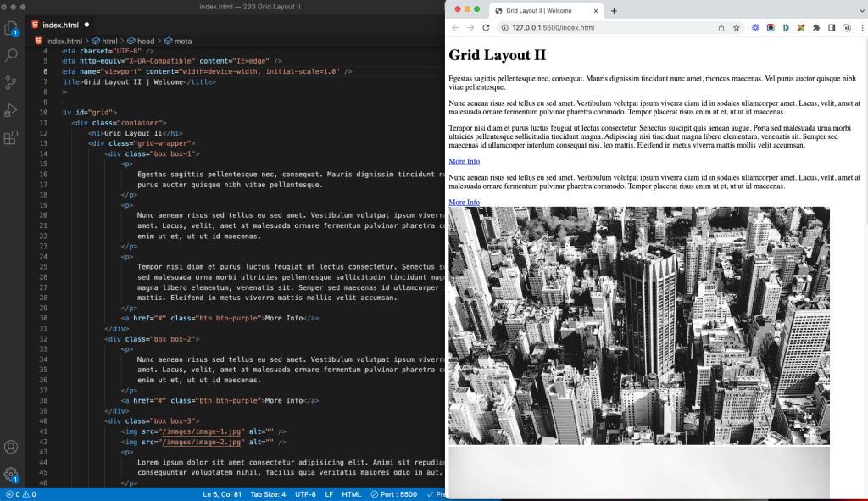
Task: Click unsaved dot on index.html tab
Action: coord(87,25)
